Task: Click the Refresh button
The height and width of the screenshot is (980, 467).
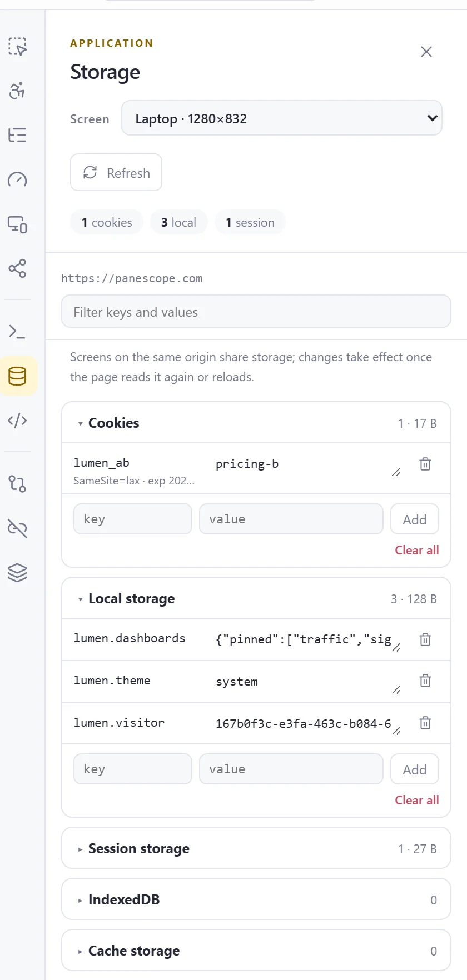Action: pos(116,173)
